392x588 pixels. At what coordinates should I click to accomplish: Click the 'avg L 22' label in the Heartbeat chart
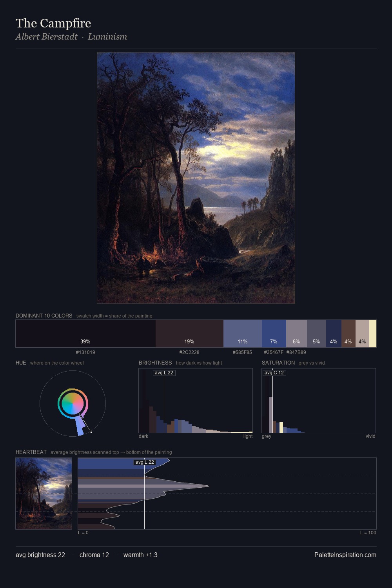145,462
